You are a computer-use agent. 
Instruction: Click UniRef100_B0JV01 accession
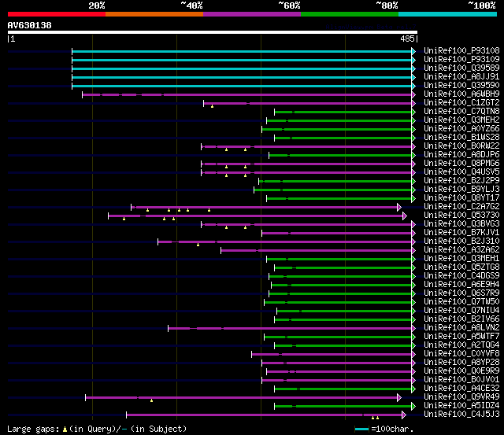tap(461, 380)
